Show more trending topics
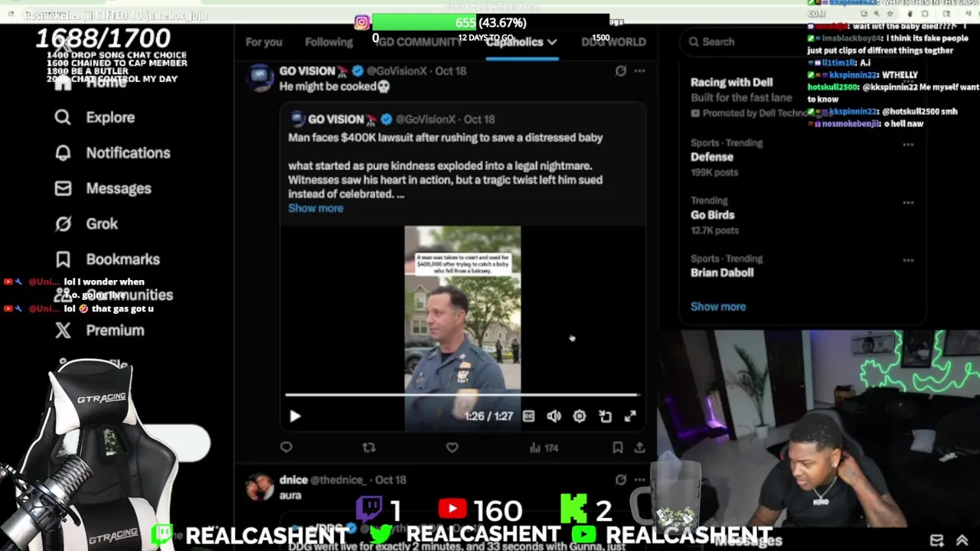980x551 pixels. [718, 306]
